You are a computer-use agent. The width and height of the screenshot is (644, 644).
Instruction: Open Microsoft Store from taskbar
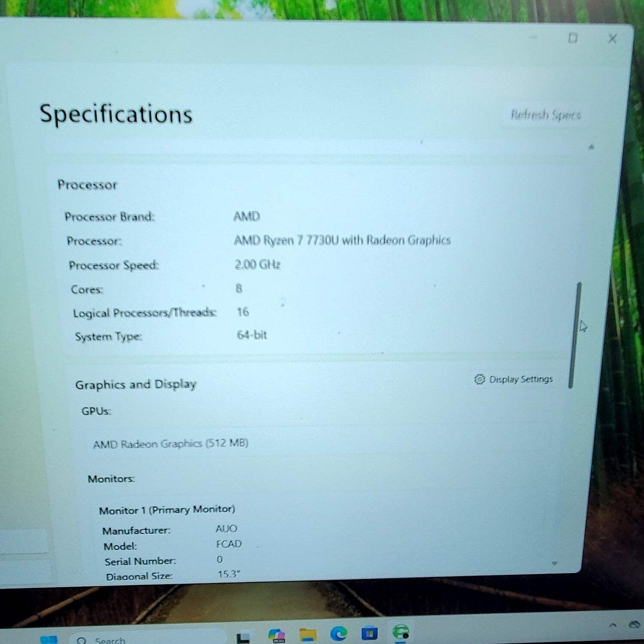pos(369,633)
